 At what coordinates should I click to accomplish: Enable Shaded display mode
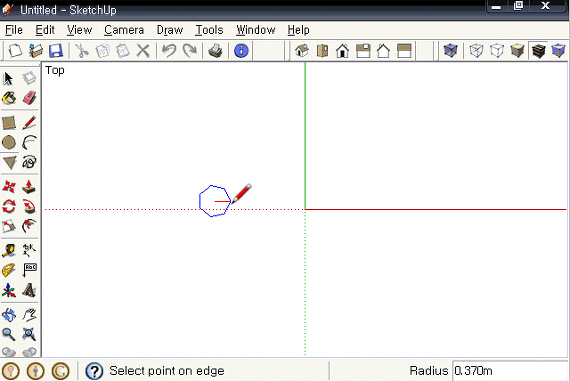(x=517, y=51)
